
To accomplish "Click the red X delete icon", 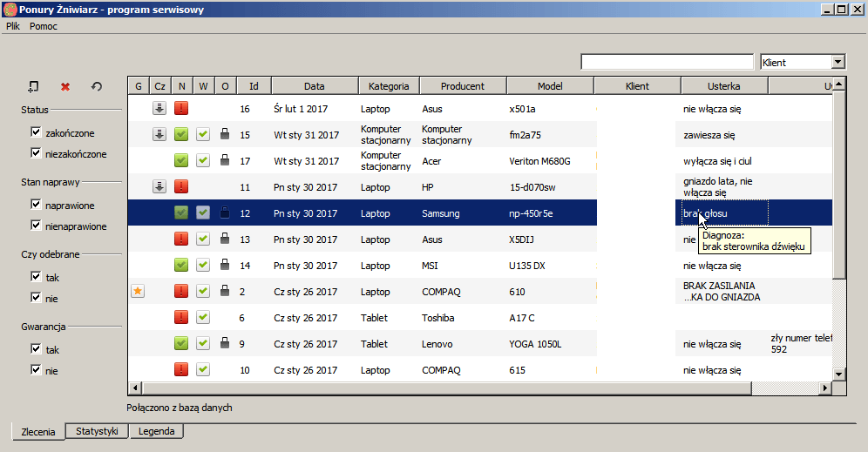I will pyautogui.click(x=65, y=86).
